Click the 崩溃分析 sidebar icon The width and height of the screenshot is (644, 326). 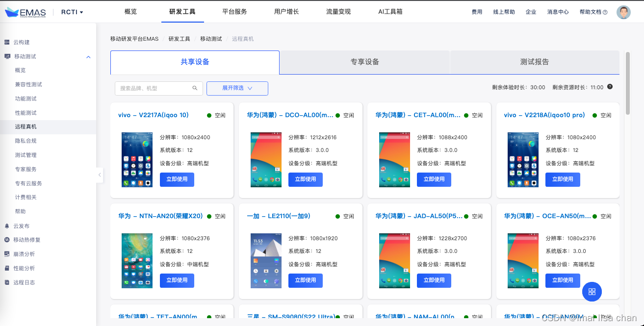tap(7, 254)
